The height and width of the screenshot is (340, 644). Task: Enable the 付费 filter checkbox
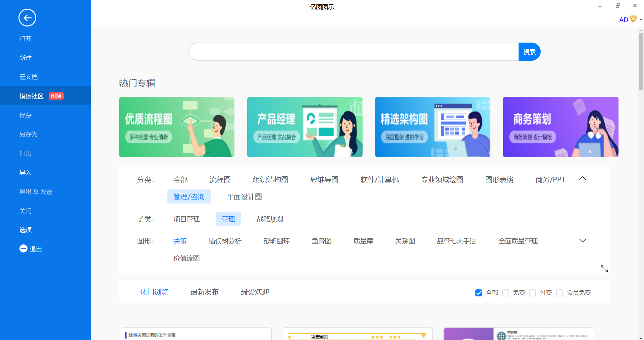click(x=533, y=293)
